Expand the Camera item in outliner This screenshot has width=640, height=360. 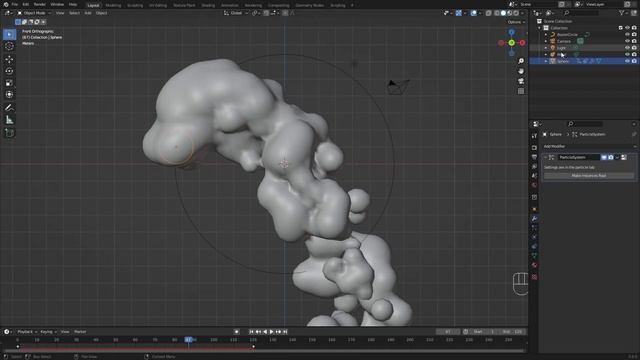click(546, 41)
